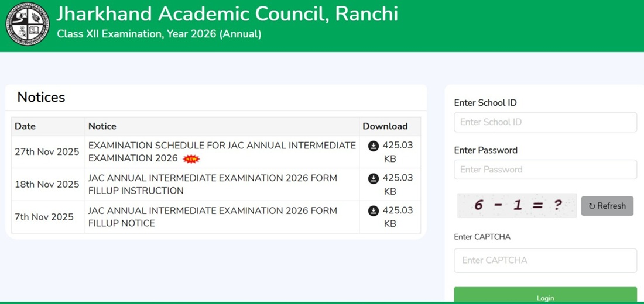Open the form fillup notice title

[x=213, y=217]
